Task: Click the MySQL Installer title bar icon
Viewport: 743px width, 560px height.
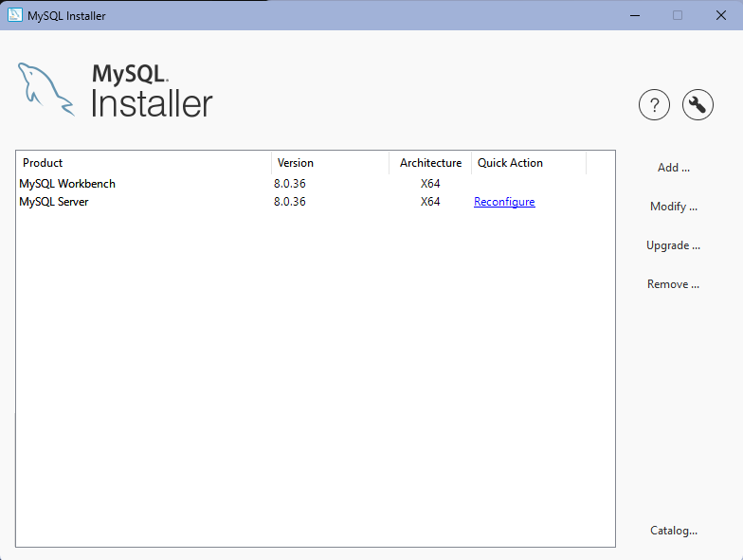Action: [15, 15]
